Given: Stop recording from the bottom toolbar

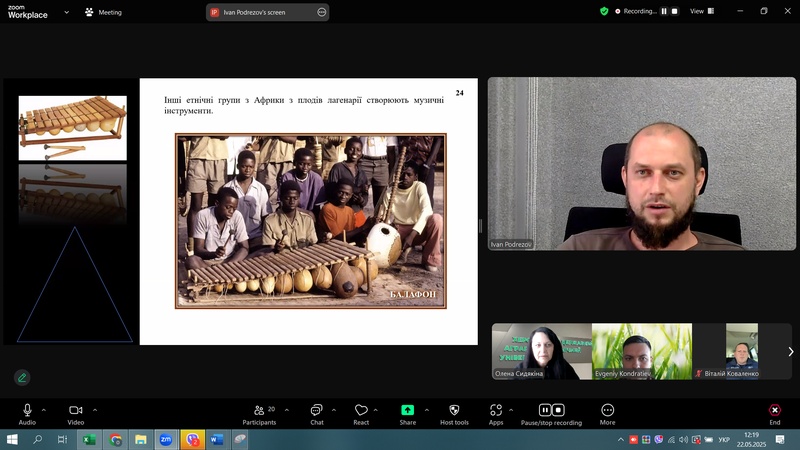Looking at the screenshot, I should coord(558,410).
